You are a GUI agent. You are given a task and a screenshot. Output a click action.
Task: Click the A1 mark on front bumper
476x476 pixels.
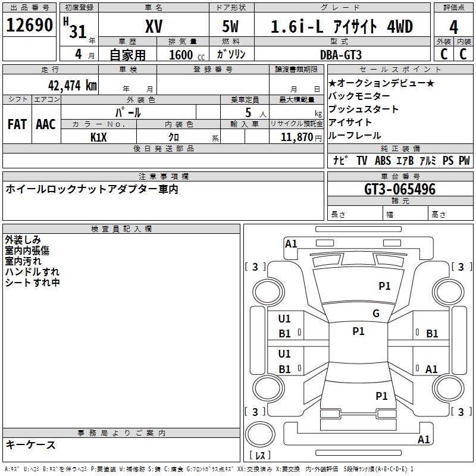(x=291, y=244)
